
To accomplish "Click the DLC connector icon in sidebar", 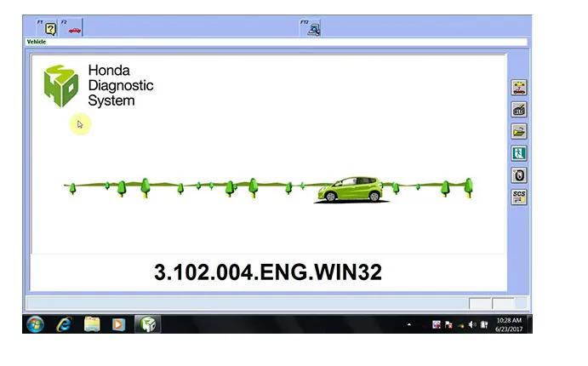I will pos(519,110).
